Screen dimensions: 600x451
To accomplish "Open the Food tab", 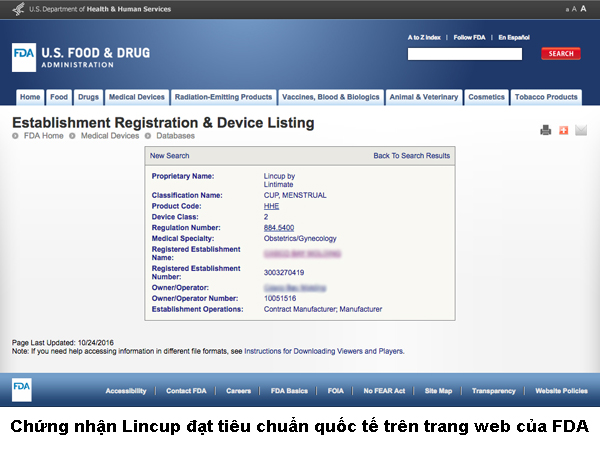I will point(59,97).
